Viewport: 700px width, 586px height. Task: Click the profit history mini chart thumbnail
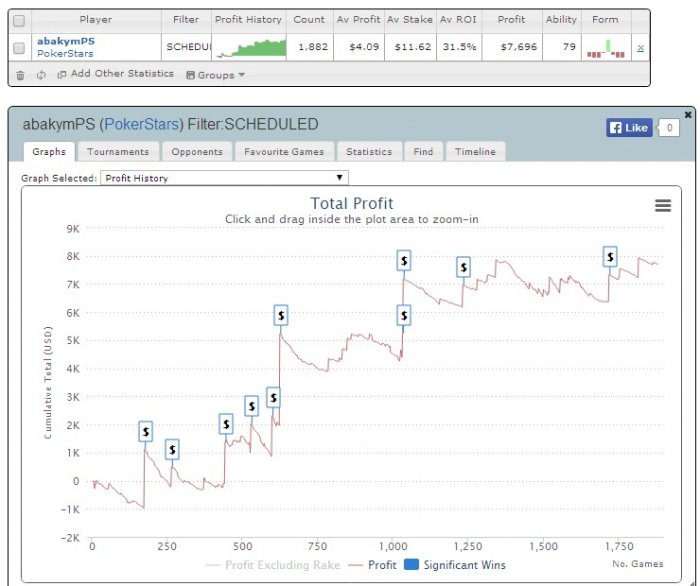[x=251, y=48]
